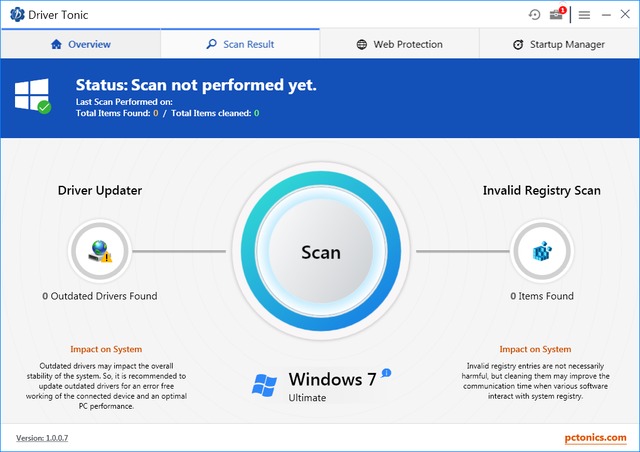This screenshot has height=452, width=640.
Task: Open the toolbox notification icon
Action: (x=558, y=15)
